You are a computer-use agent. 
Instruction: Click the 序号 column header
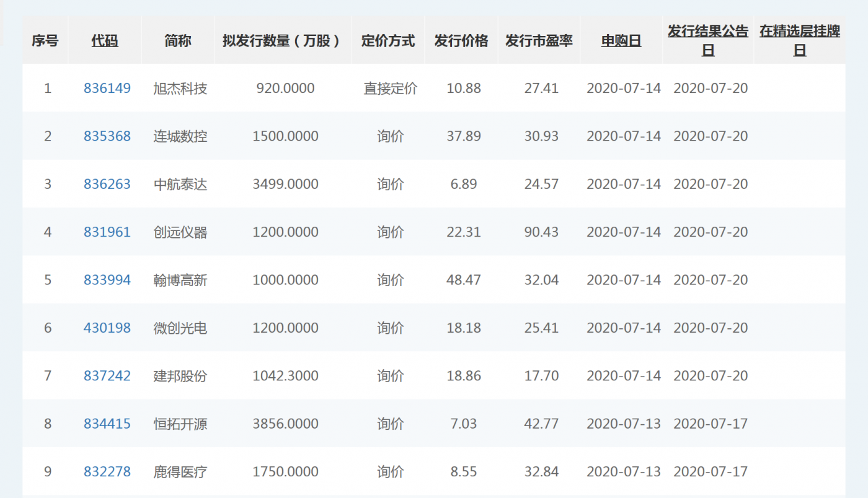pos(45,41)
